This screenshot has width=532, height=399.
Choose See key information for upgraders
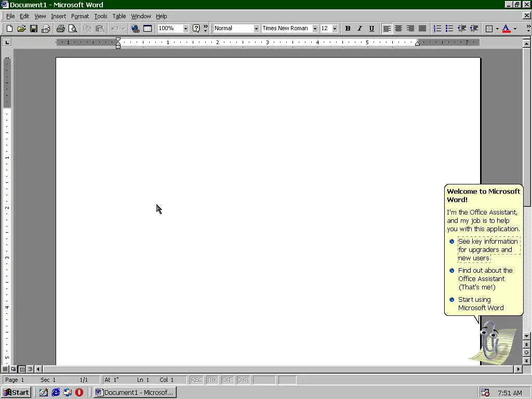pos(488,250)
